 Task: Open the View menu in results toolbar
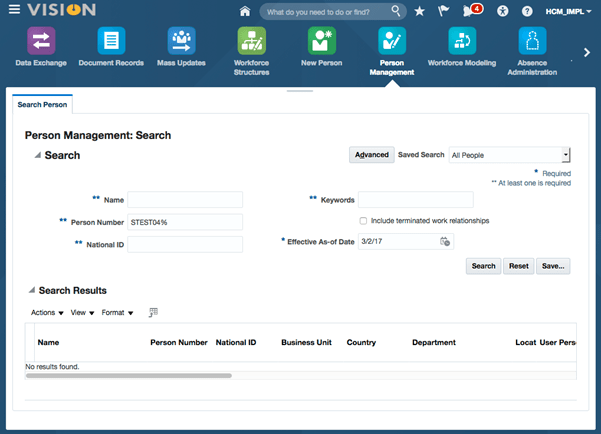pos(82,313)
